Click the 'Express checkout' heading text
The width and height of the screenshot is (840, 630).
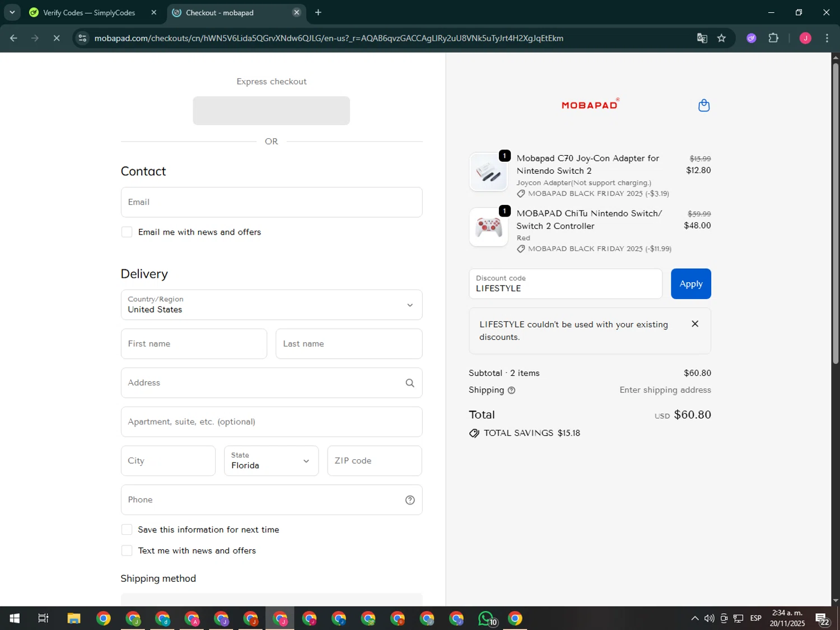(272, 82)
